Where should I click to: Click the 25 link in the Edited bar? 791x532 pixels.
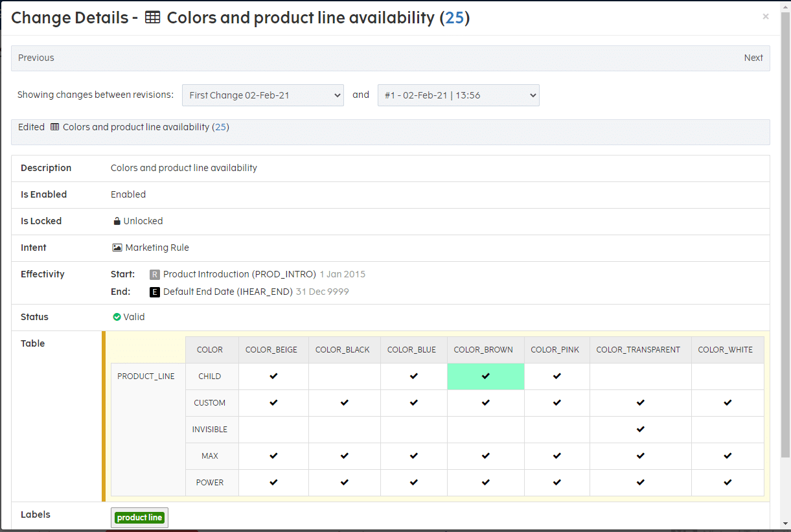[x=221, y=128]
